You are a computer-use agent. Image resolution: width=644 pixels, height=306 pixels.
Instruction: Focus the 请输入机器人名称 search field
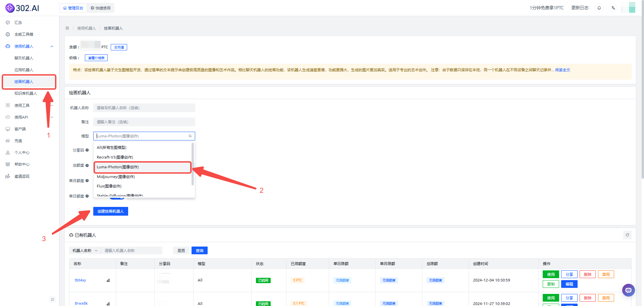click(x=131, y=251)
